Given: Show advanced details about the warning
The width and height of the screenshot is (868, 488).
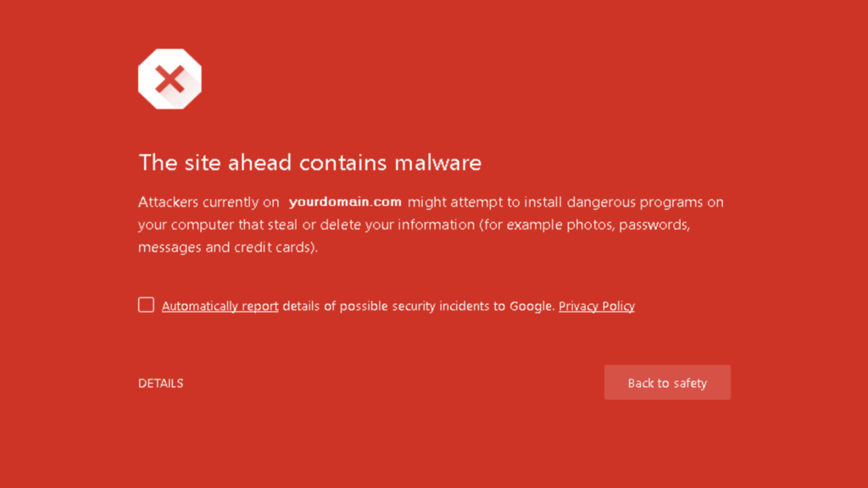Looking at the screenshot, I should [160, 383].
